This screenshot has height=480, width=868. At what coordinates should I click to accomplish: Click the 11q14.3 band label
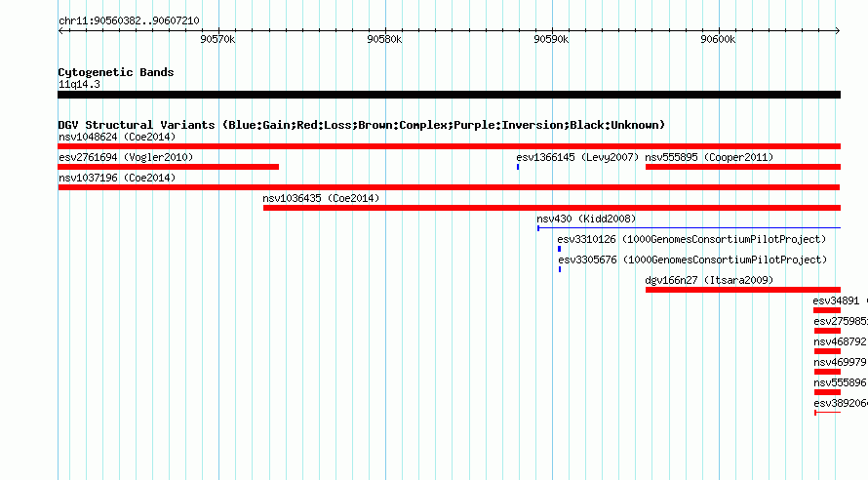pyautogui.click(x=79, y=84)
